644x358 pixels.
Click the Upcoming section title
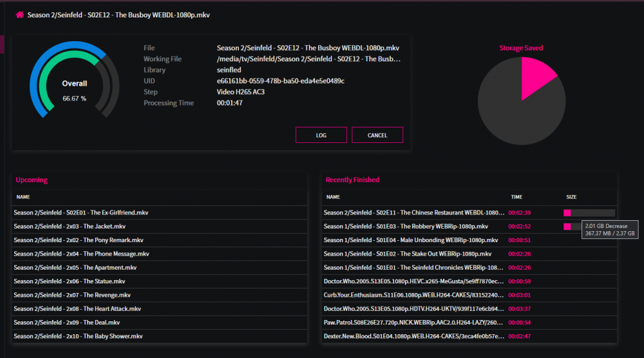[x=32, y=180]
